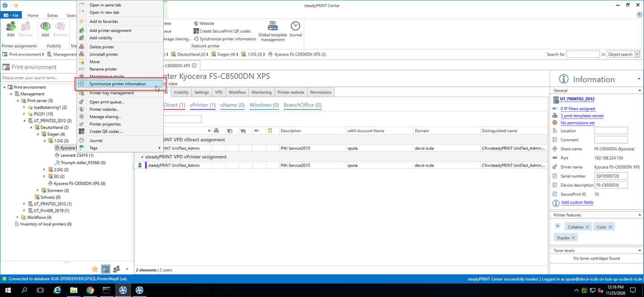Click the Serial number field
The height and width of the screenshot is (297, 644).
pos(611,176)
